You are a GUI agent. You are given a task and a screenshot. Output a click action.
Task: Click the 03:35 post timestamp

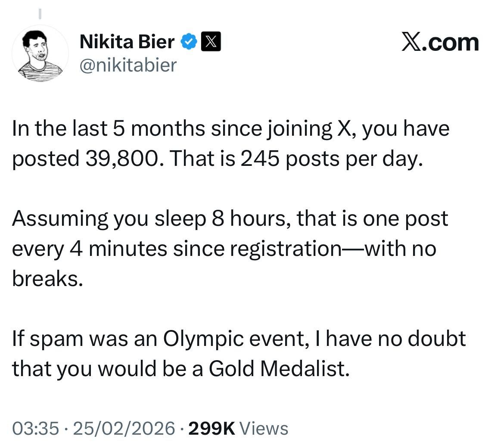(35, 428)
